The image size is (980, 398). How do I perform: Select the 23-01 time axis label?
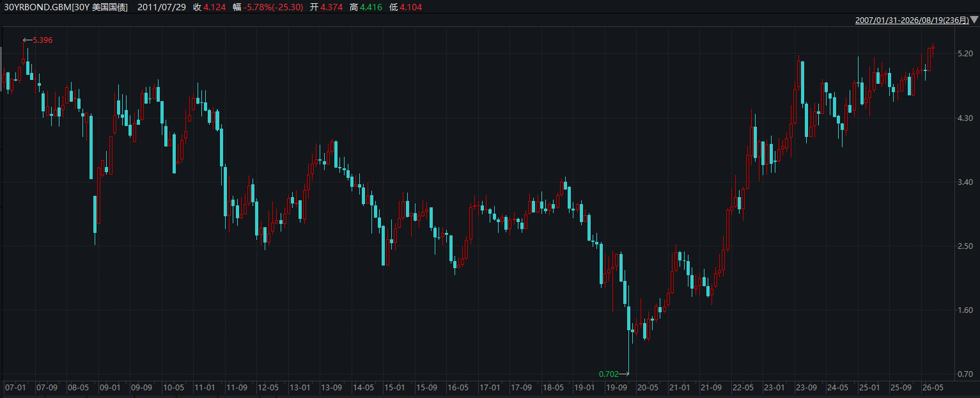pos(774,388)
